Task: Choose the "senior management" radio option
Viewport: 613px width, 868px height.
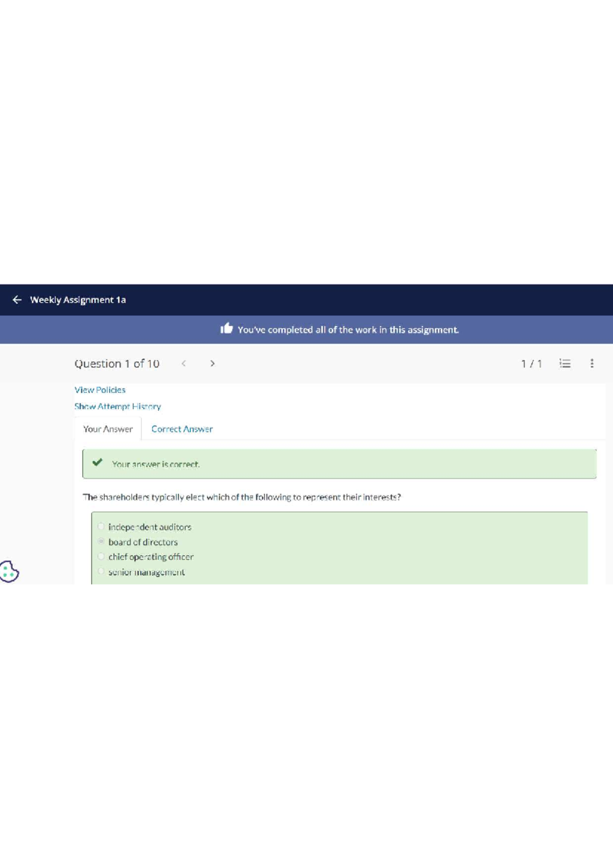Action: tap(101, 571)
